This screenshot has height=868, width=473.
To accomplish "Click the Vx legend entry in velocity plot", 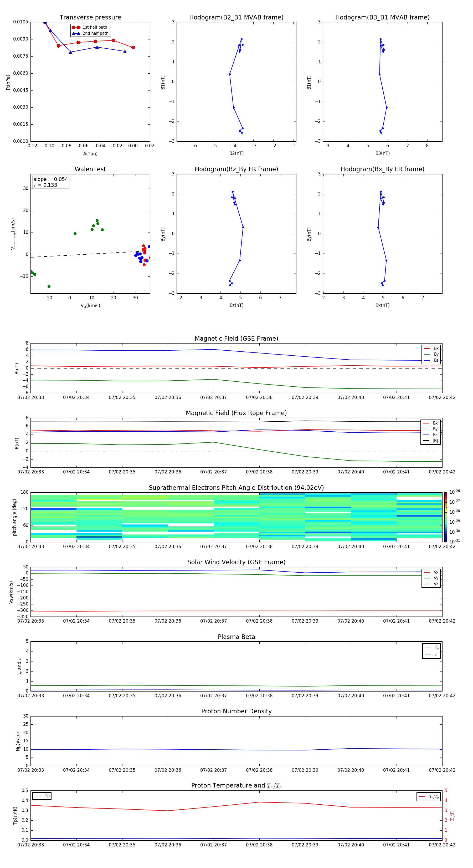I will pos(431,572).
